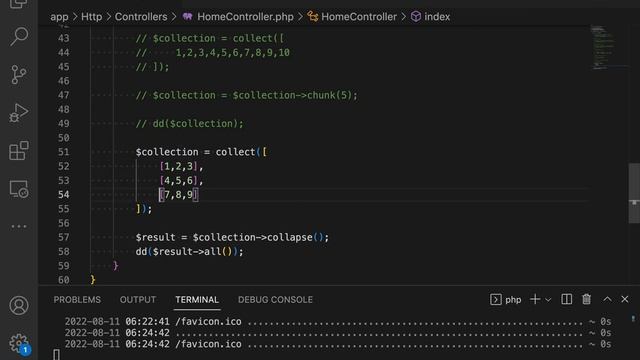Click the [1,2,3] array line
Image resolution: width=640 pixels, height=360 pixels.
181,167
